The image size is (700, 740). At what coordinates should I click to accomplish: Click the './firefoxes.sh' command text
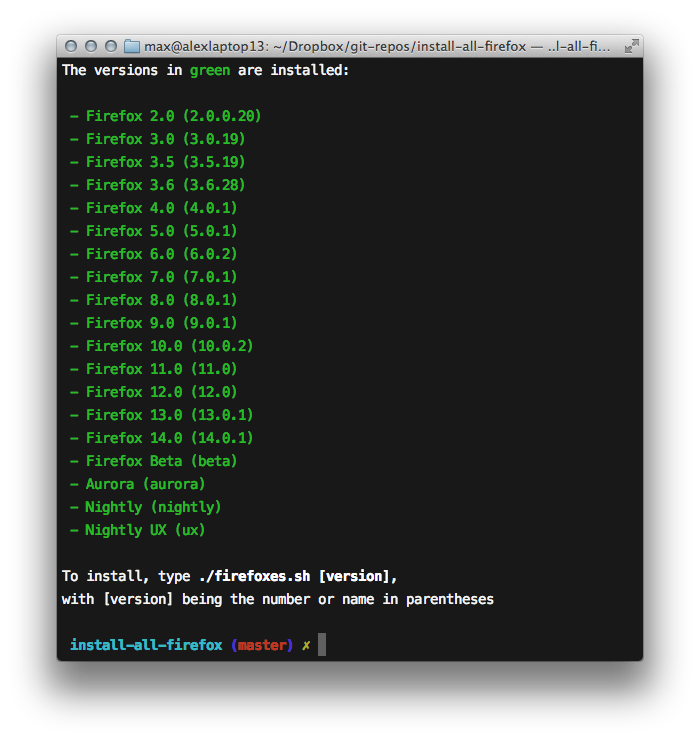tap(254, 576)
